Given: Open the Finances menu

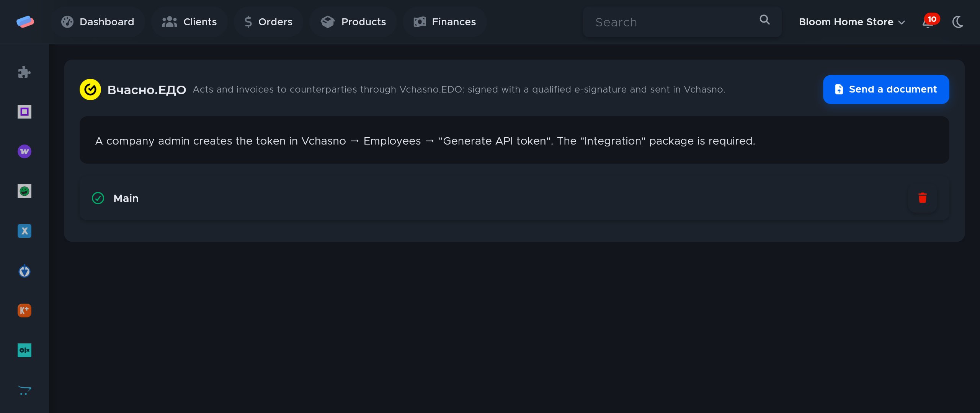Looking at the screenshot, I should 445,22.
